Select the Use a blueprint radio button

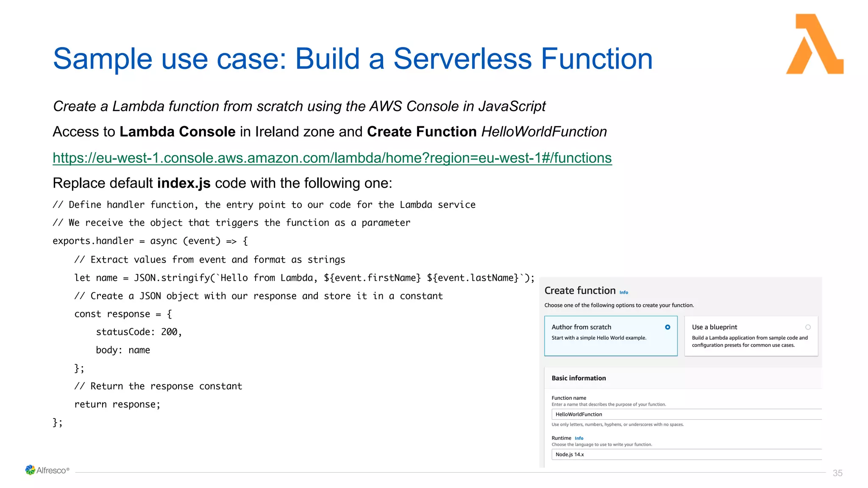(808, 327)
